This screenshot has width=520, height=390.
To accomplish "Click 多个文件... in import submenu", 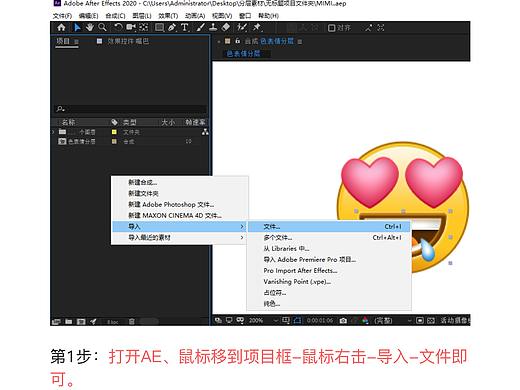I will pos(328,238).
